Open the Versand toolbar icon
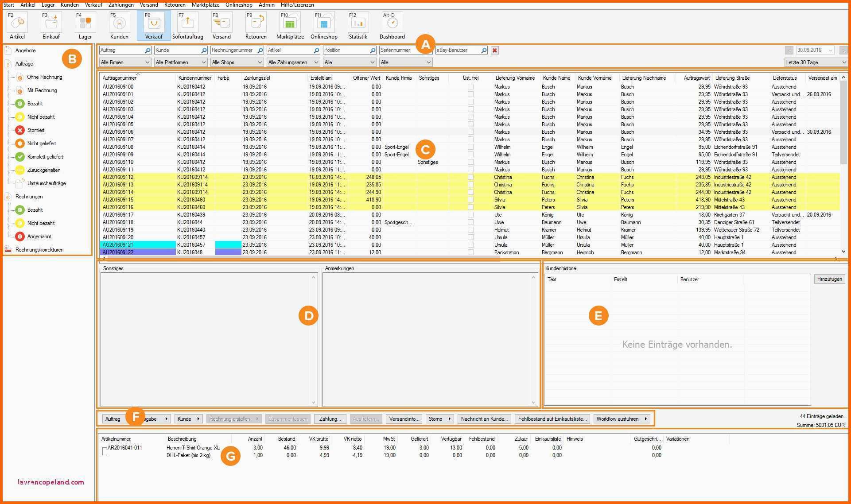The image size is (851, 504). point(221,26)
